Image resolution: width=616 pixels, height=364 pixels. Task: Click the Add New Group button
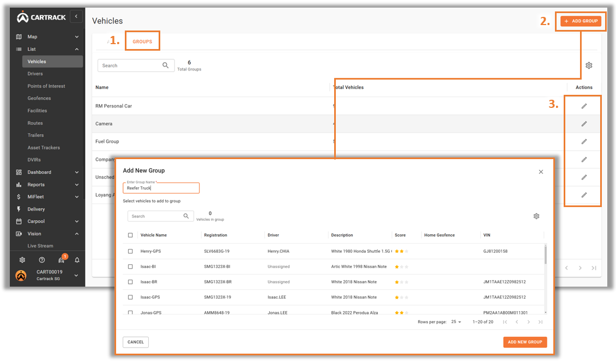click(525, 342)
